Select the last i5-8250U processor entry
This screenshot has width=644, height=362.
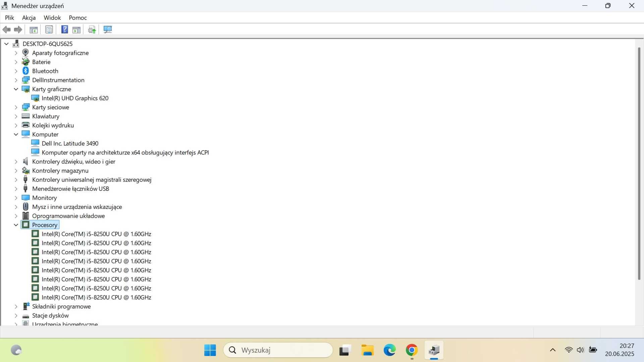97,297
